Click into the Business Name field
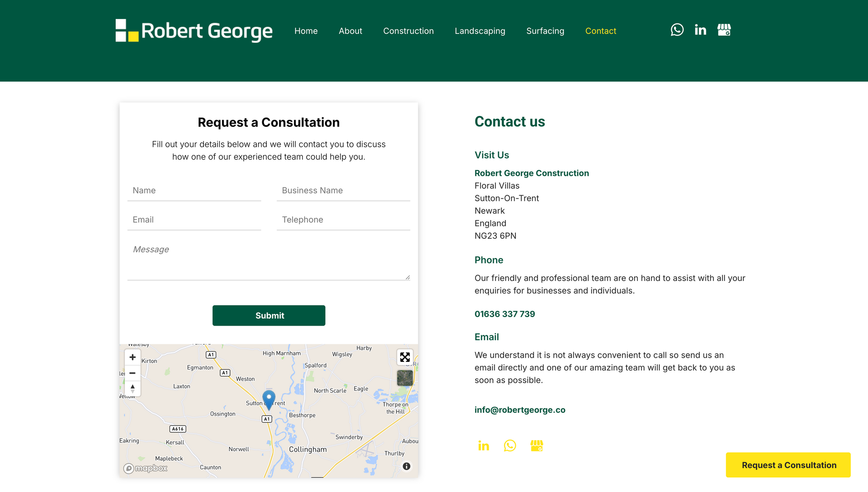Screen dimensions: 868x492 pyautogui.click(x=343, y=191)
